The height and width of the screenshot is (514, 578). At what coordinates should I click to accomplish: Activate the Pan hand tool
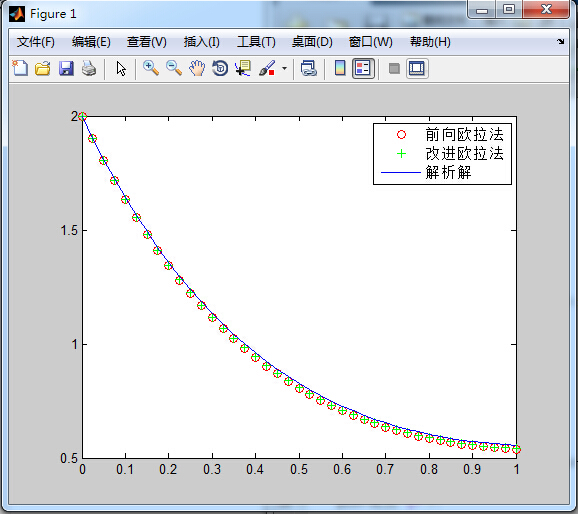coord(197,69)
